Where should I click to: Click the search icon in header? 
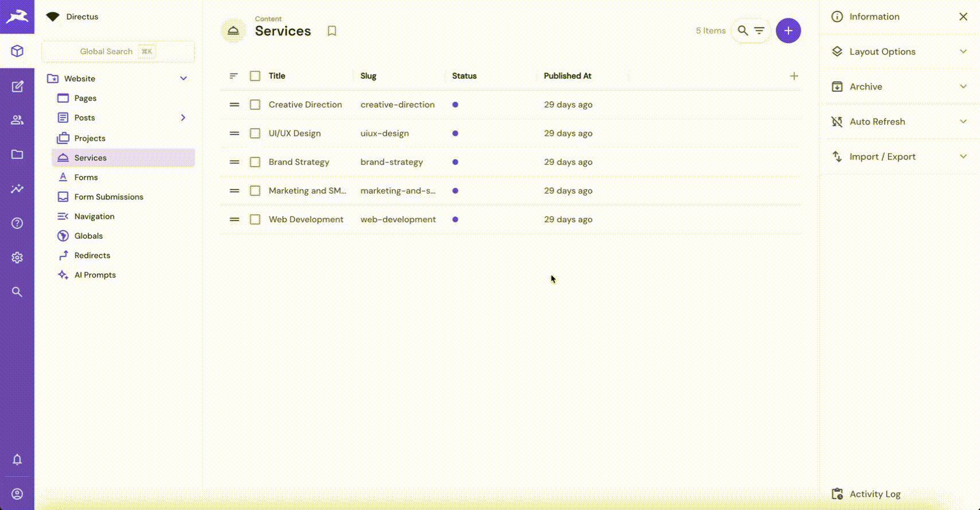[x=742, y=31]
